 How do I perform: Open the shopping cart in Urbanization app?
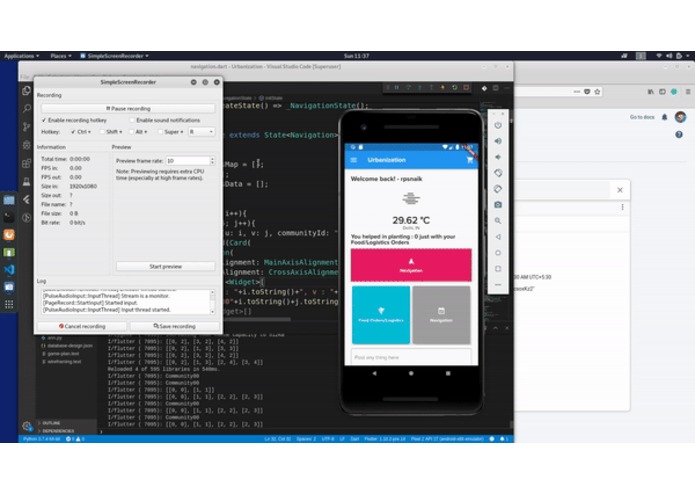tap(469, 160)
